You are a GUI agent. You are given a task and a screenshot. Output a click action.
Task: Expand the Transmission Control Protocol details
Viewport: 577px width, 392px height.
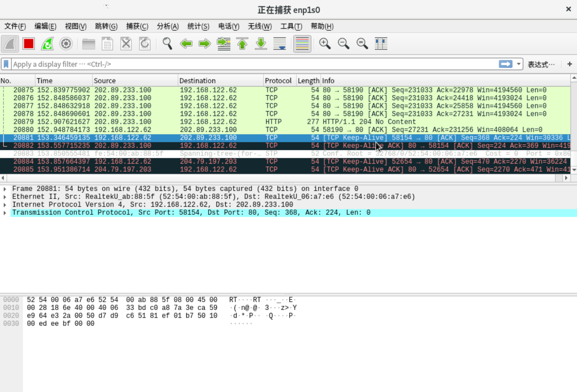click(5, 212)
